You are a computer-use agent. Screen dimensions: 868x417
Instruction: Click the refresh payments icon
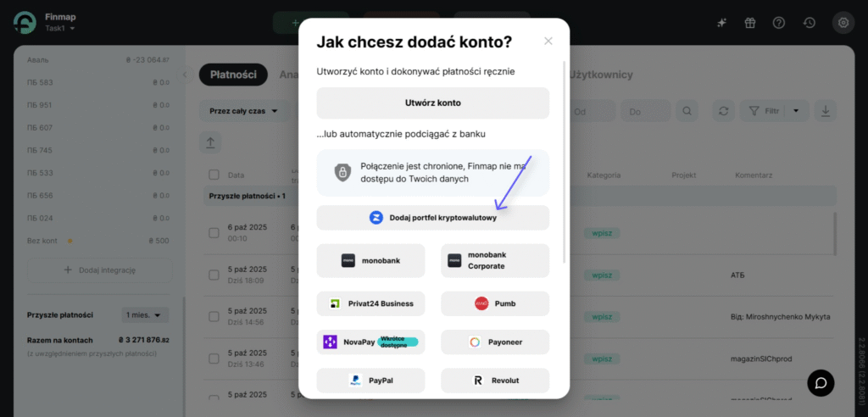(723, 111)
